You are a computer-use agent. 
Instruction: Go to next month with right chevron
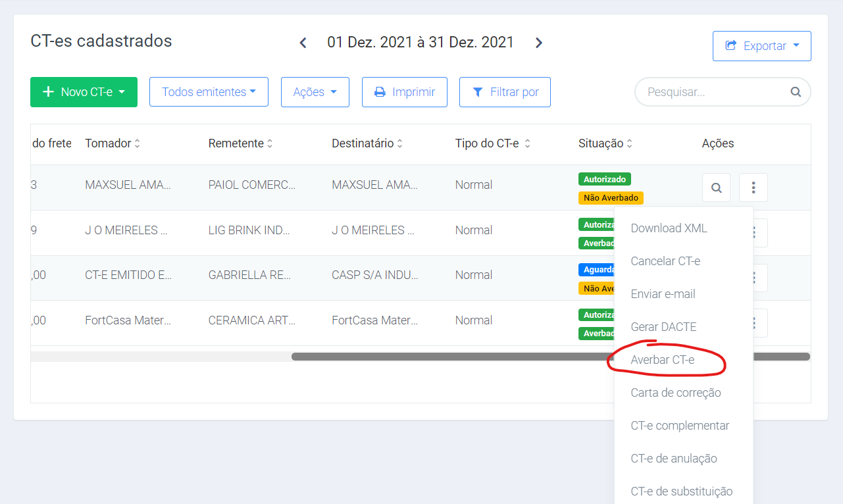pyautogui.click(x=539, y=43)
